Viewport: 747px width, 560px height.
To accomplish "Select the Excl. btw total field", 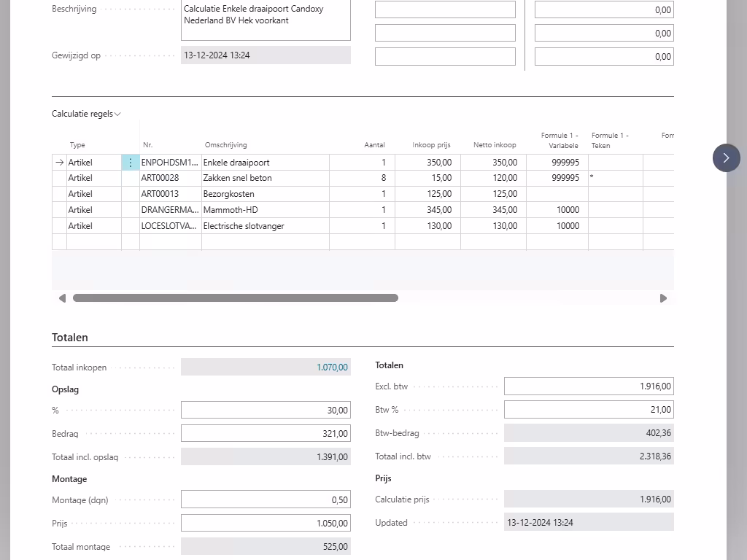I will coord(588,387).
